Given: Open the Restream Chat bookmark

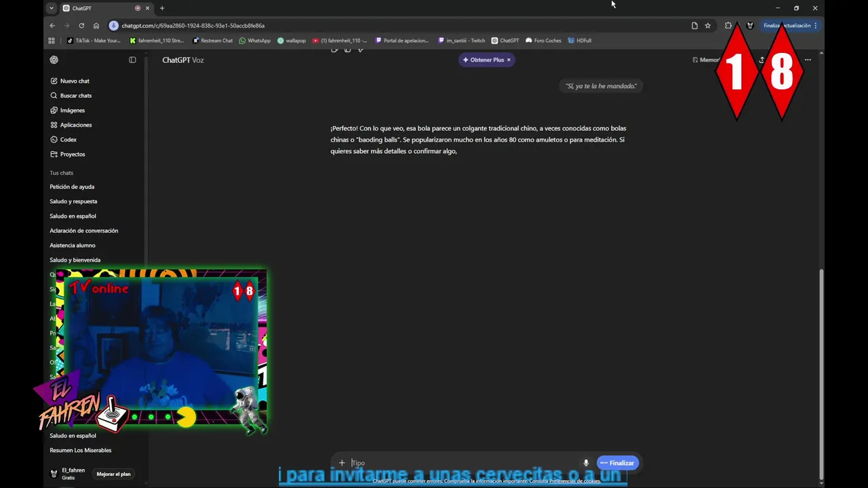Looking at the screenshot, I should click(212, 41).
